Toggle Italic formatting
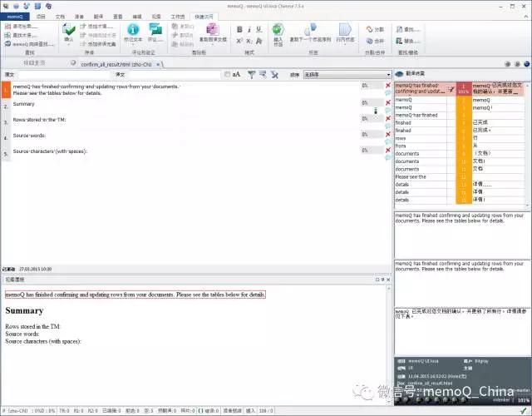 point(249,30)
